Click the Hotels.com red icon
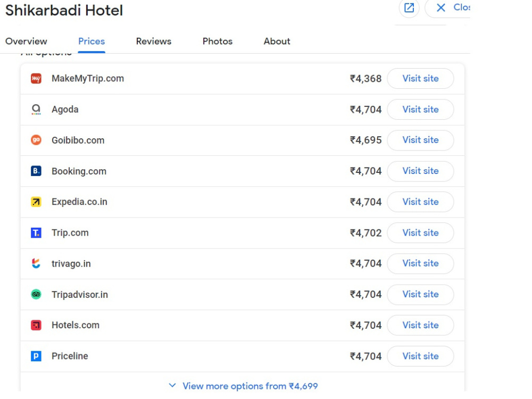The image size is (532, 399). click(x=36, y=326)
